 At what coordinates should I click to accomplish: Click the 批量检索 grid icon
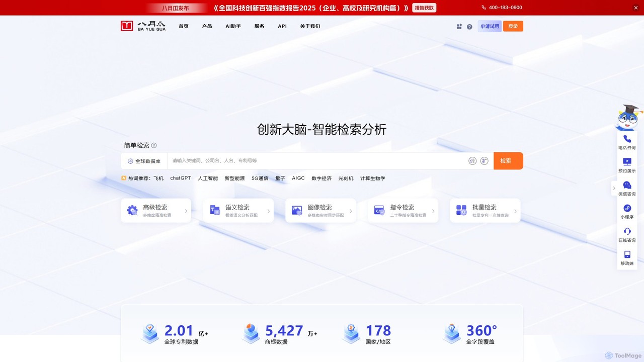tap(461, 210)
